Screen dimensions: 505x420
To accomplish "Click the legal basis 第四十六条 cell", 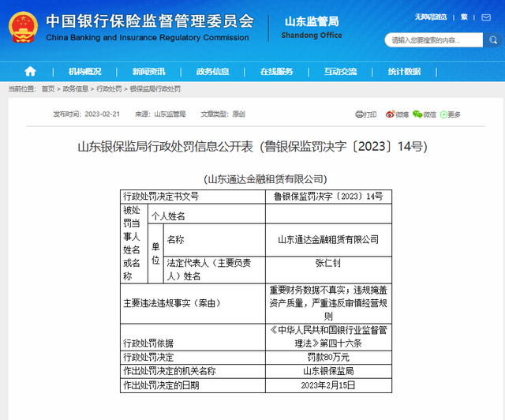I will 328,337.
